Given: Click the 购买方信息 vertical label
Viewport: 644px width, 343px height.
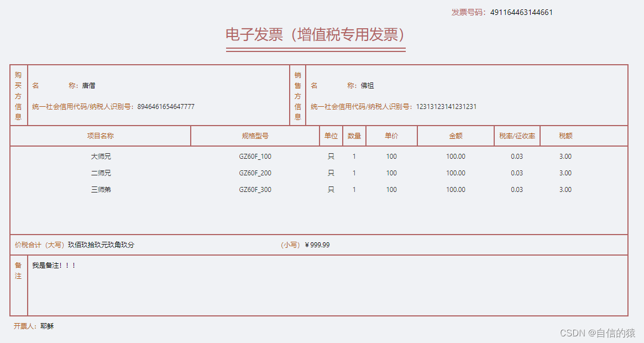Looking at the screenshot, I should (18, 95).
